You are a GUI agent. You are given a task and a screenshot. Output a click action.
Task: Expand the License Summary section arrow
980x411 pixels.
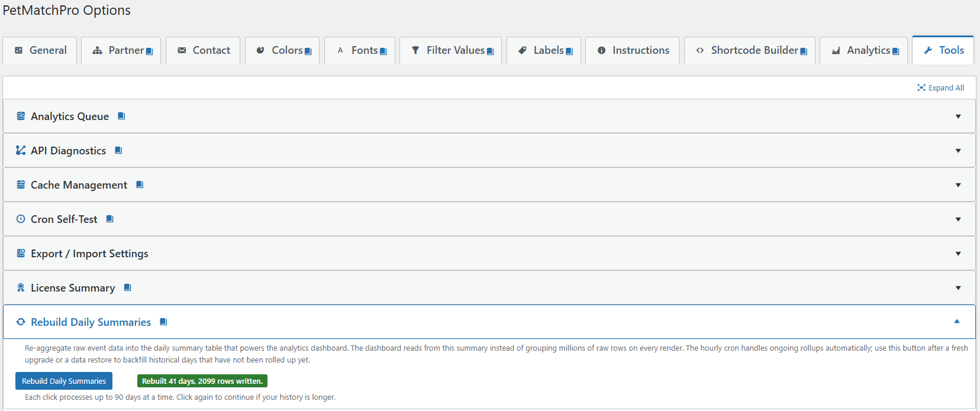958,288
